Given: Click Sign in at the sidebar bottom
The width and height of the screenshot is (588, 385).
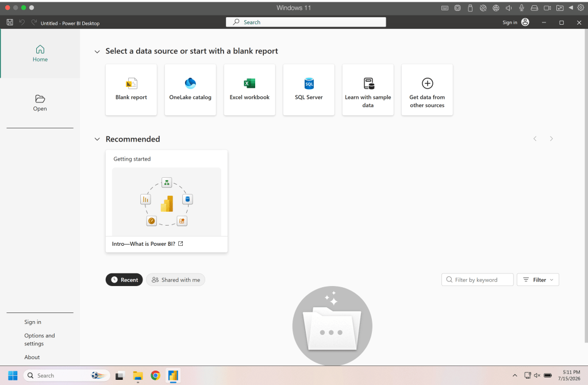Looking at the screenshot, I should (x=33, y=322).
